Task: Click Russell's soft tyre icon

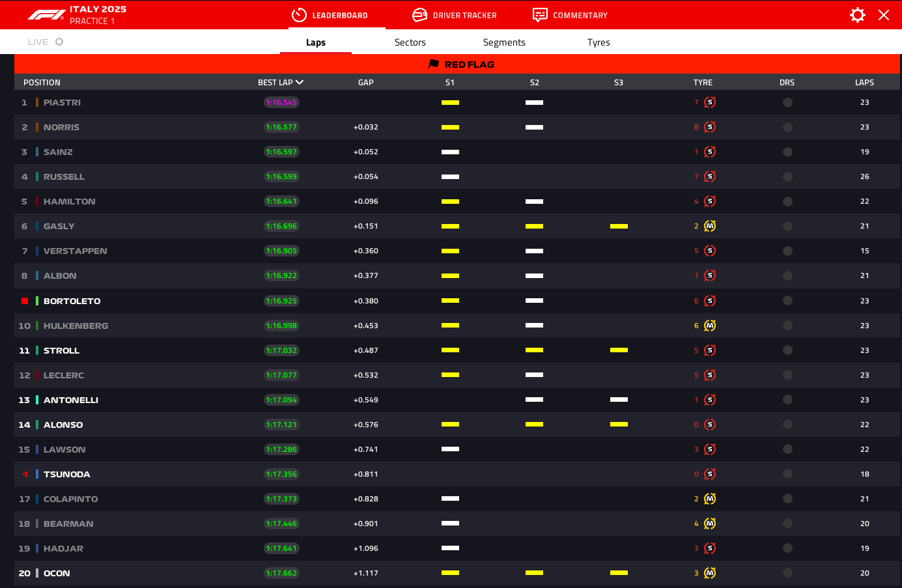Action: pyautogui.click(x=710, y=176)
